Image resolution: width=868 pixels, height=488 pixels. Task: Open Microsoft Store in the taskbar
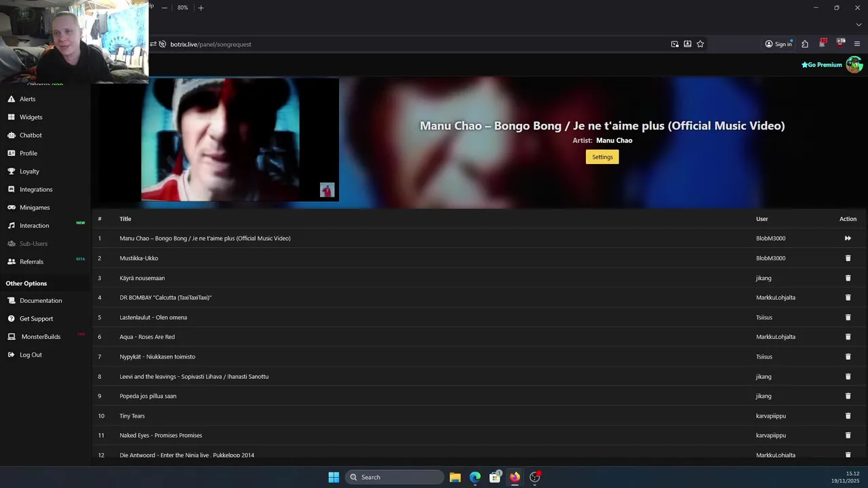tap(495, 477)
